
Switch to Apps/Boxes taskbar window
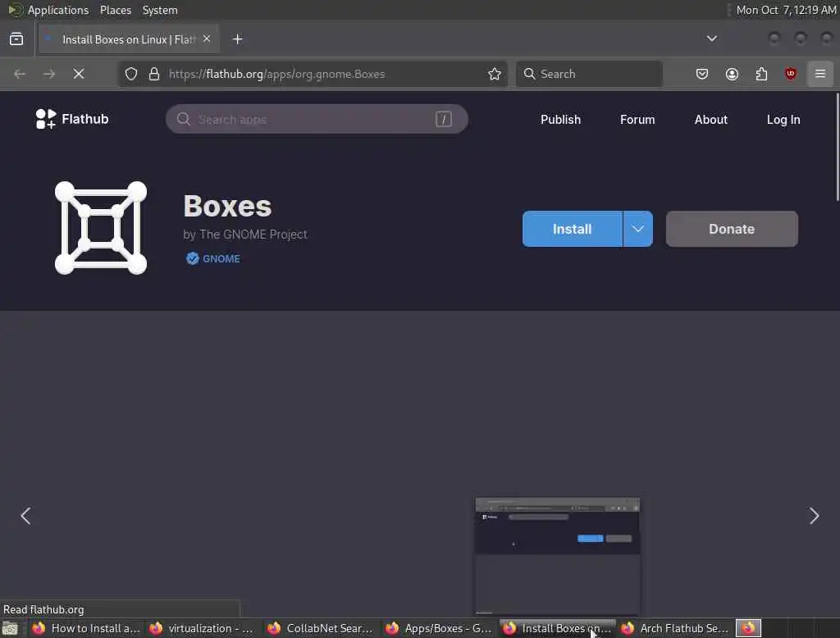coord(440,628)
